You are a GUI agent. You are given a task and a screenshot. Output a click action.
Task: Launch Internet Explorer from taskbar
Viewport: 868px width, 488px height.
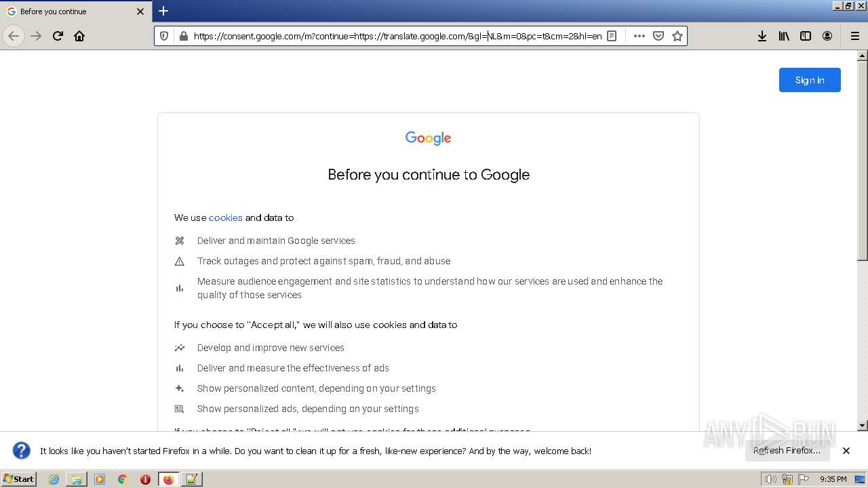point(54,479)
